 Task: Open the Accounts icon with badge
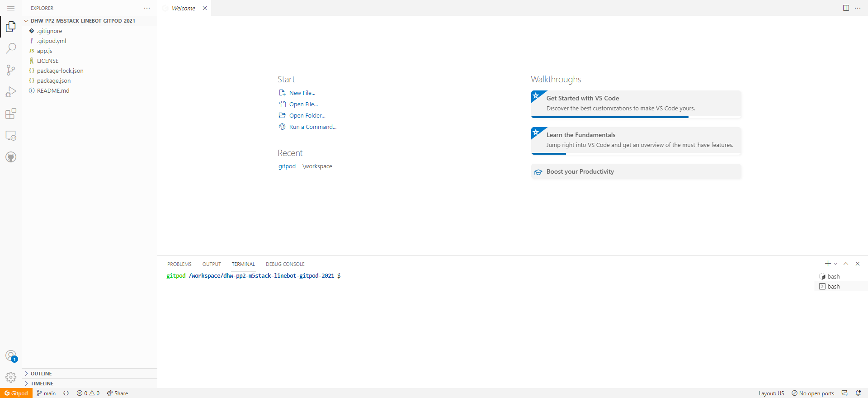pyautogui.click(x=11, y=356)
